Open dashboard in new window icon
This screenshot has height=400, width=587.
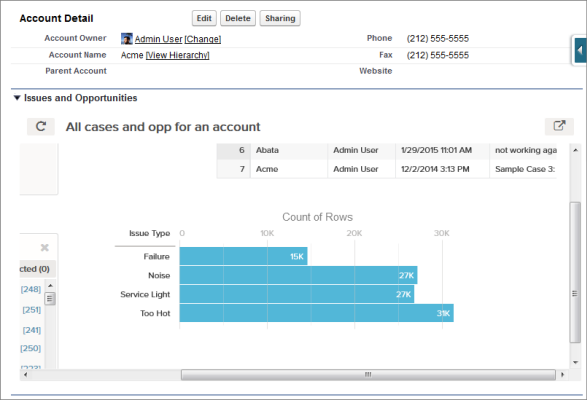(559, 126)
